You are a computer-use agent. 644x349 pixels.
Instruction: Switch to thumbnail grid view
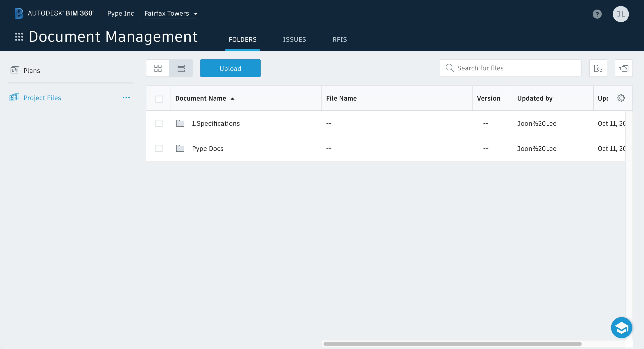click(158, 68)
